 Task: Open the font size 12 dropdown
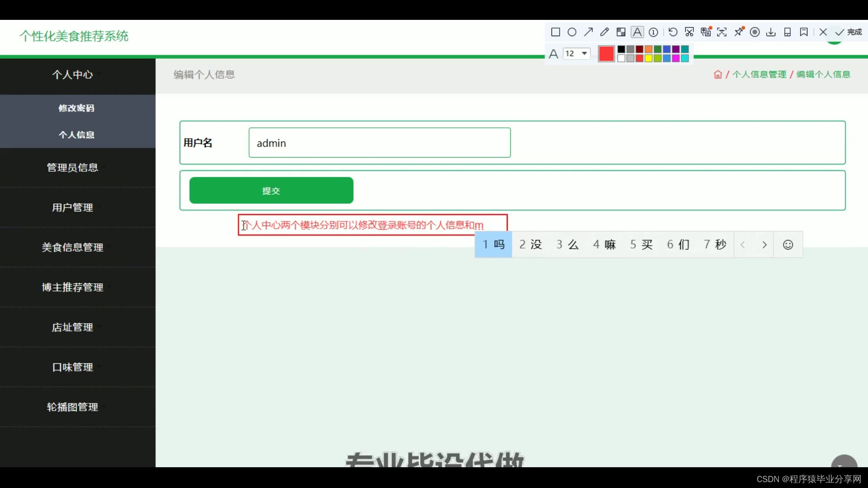point(584,53)
